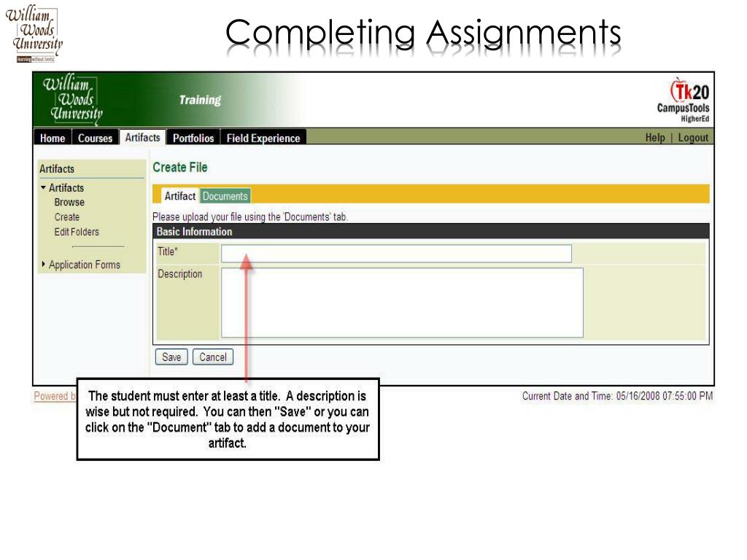Select the Artifacts navigation tab

point(142,137)
